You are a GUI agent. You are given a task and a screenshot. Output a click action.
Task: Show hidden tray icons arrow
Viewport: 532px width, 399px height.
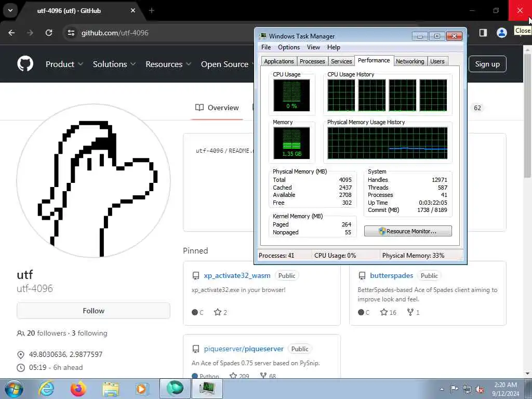(442, 390)
